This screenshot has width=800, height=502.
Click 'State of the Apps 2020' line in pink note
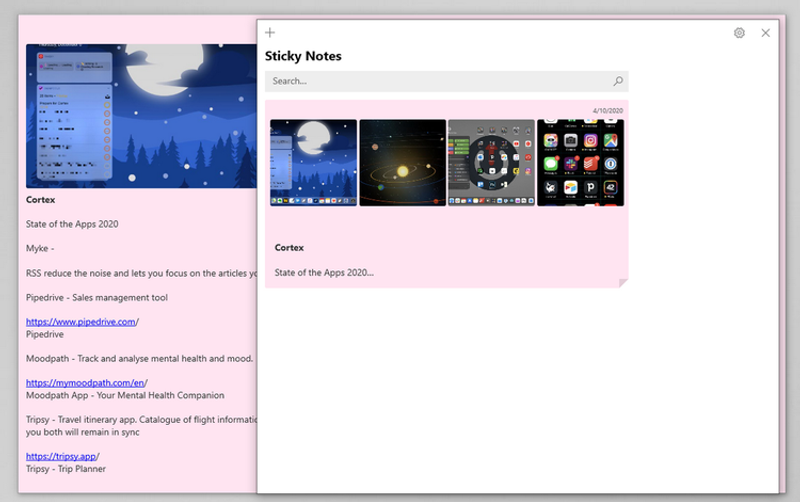click(72, 224)
